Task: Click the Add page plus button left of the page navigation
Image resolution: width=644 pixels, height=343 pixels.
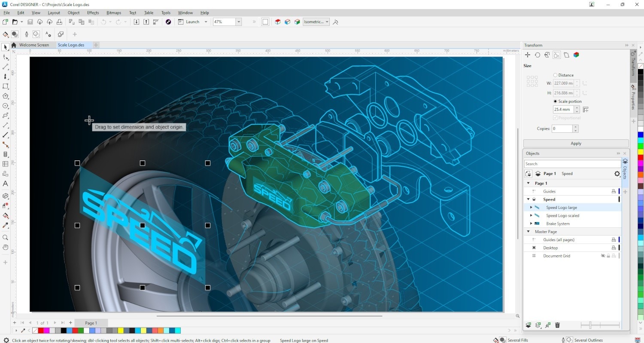Action: [15, 323]
